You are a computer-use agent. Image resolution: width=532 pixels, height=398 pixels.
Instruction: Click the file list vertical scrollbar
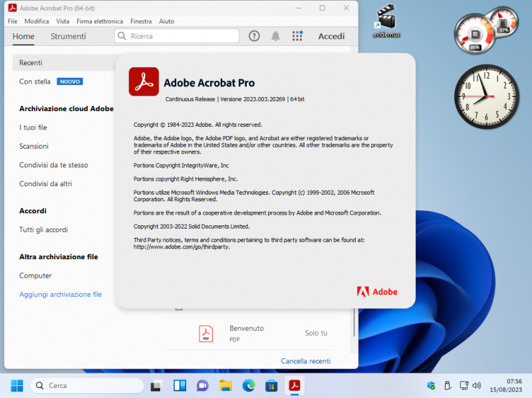pyautogui.click(x=354, y=322)
